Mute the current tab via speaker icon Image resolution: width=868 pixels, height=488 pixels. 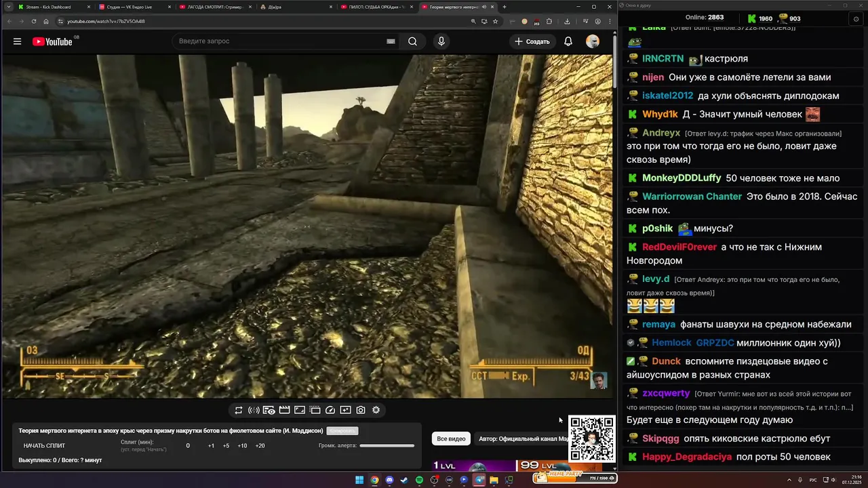coord(483,7)
